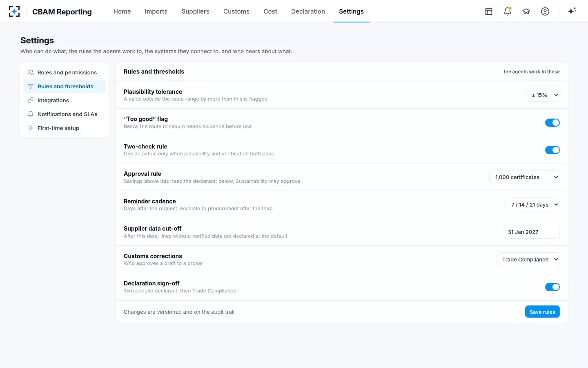Go to the Home tab
Image resolution: width=588 pixels, height=368 pixels.
pos(122,11)
